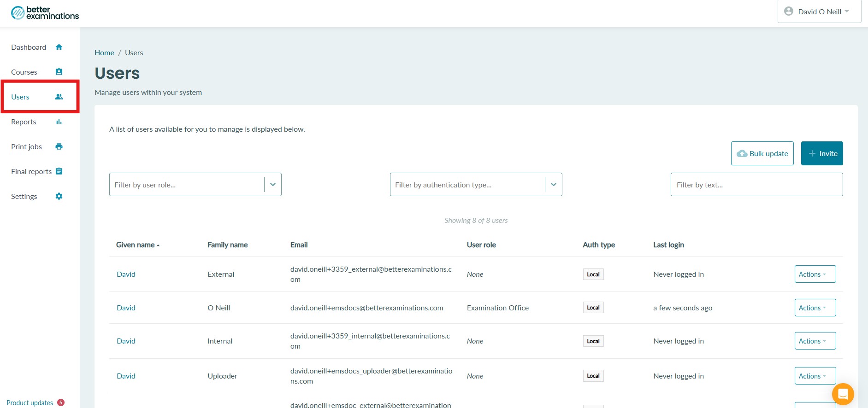Image resolution: width=868 pixels, height=408 pixels.
Task: Click Local badge in External row
Action: click(593, 274)
